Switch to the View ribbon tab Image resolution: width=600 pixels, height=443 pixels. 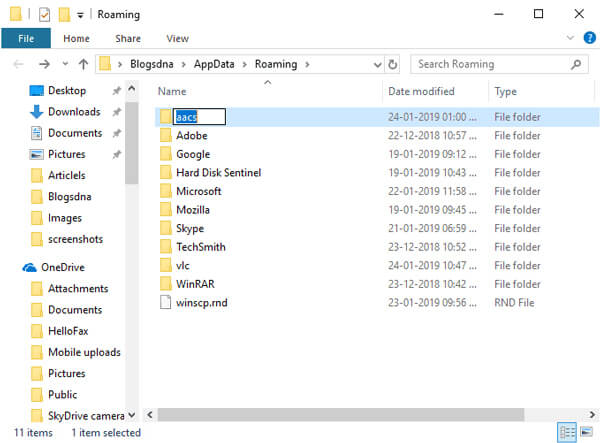[x=177, y=39]
